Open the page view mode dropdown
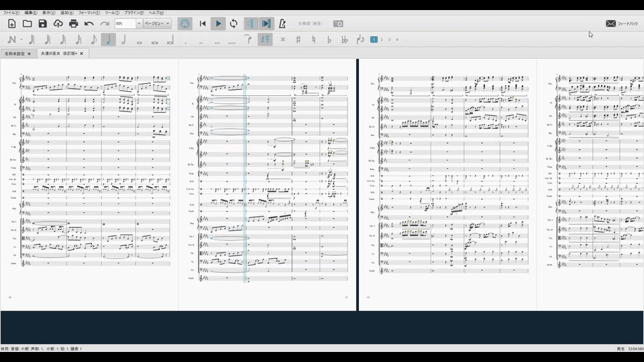This screenshot has height=362, width=644. [157, 23]
